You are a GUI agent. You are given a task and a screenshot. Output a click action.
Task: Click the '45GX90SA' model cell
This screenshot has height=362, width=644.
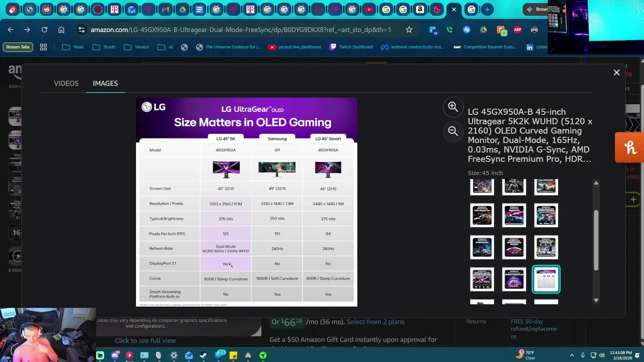click(328, 150)
